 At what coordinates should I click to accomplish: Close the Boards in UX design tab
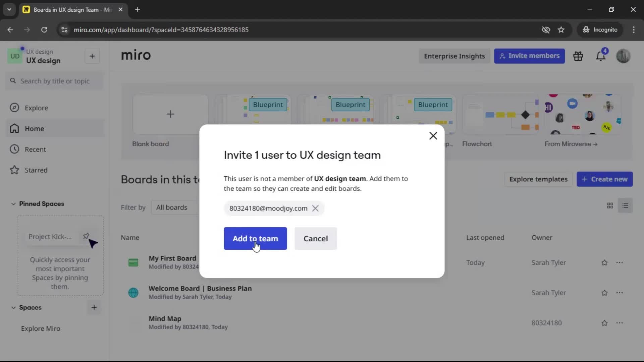click(x=120, y=9)
